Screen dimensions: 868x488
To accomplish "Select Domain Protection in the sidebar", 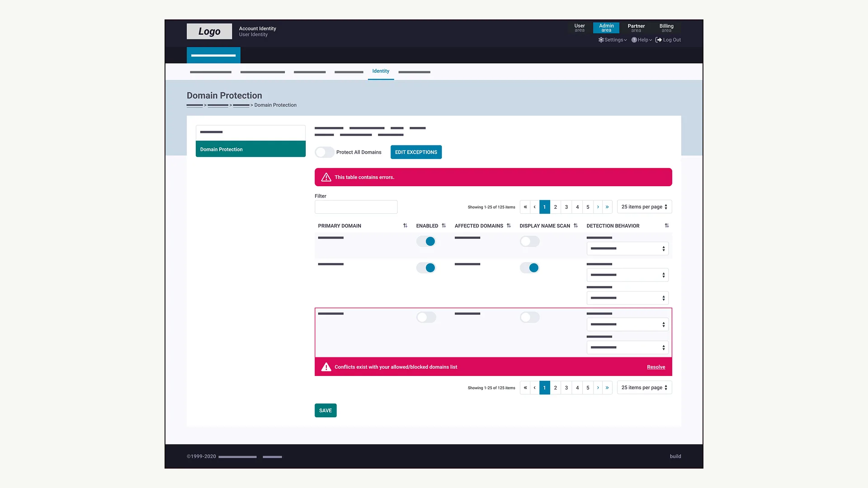I will (250, 149).
